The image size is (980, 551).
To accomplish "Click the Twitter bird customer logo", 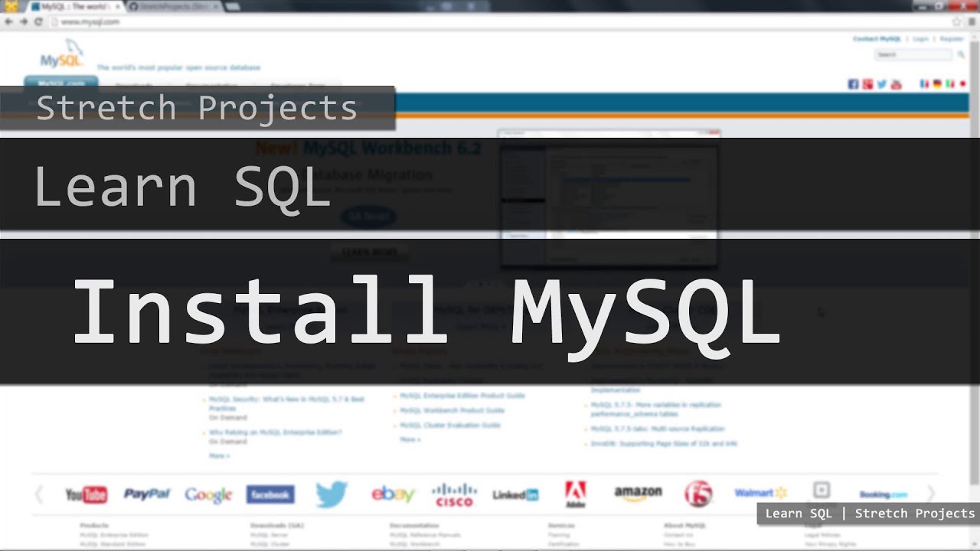I will coord(332,494).
